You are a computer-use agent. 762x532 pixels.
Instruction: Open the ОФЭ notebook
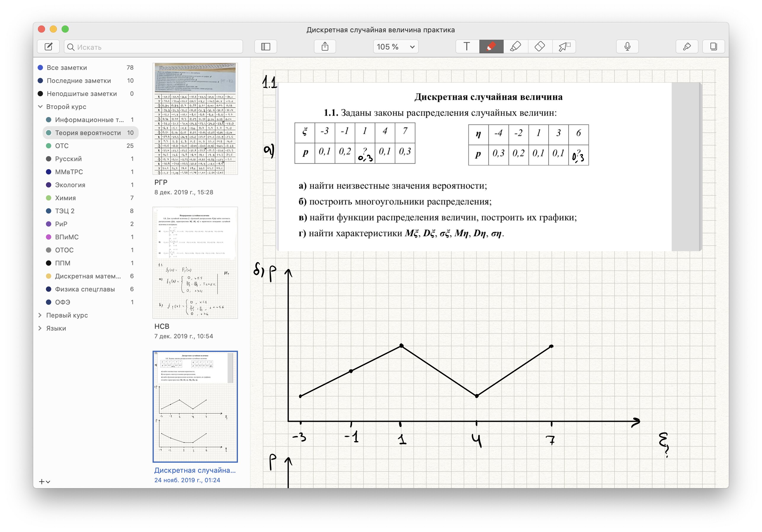(90, 302)
